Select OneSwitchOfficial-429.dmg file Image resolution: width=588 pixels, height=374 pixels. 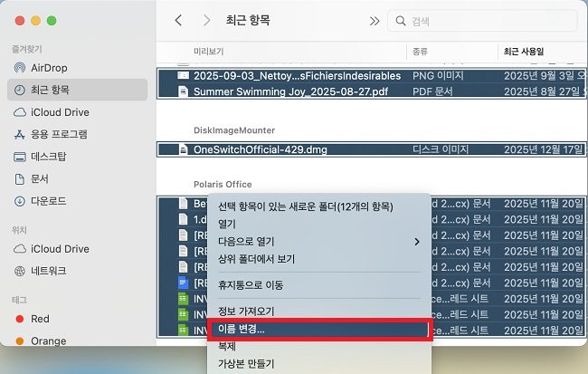tap(372, 149)
